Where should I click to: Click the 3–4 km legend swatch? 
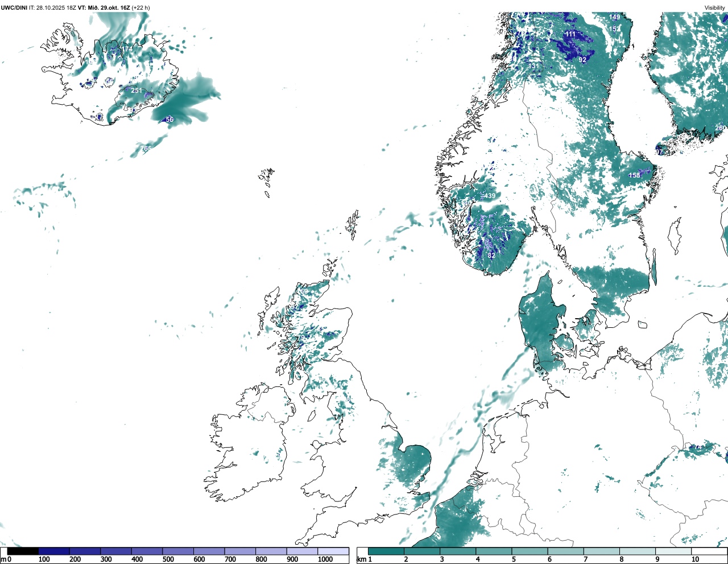click(458, 551)
